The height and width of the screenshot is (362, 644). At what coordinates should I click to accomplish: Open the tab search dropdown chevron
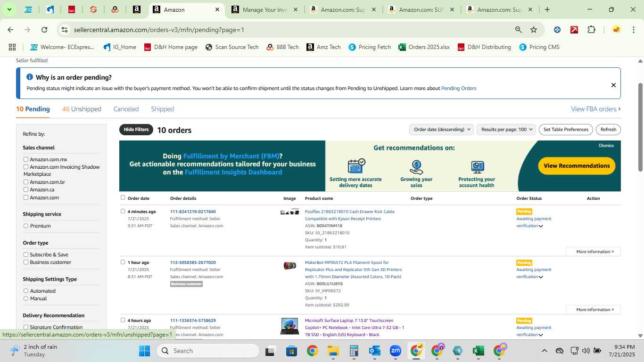point(9,9)
